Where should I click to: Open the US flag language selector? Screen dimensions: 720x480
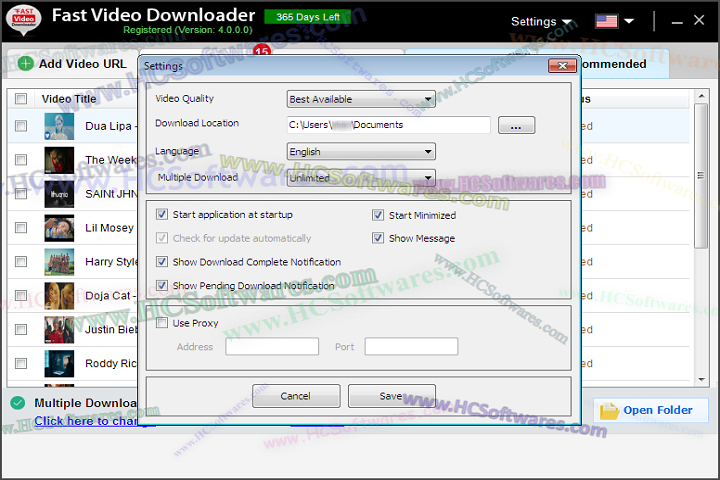point(607,21)
